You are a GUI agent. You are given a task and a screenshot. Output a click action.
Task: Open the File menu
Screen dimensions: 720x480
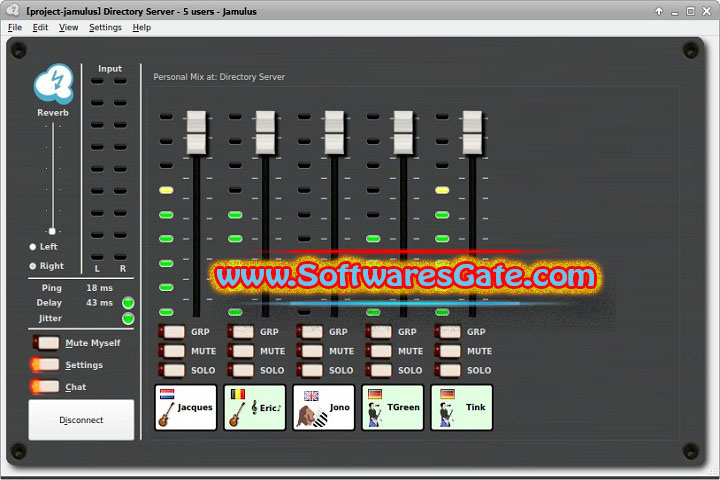point(15,28)
